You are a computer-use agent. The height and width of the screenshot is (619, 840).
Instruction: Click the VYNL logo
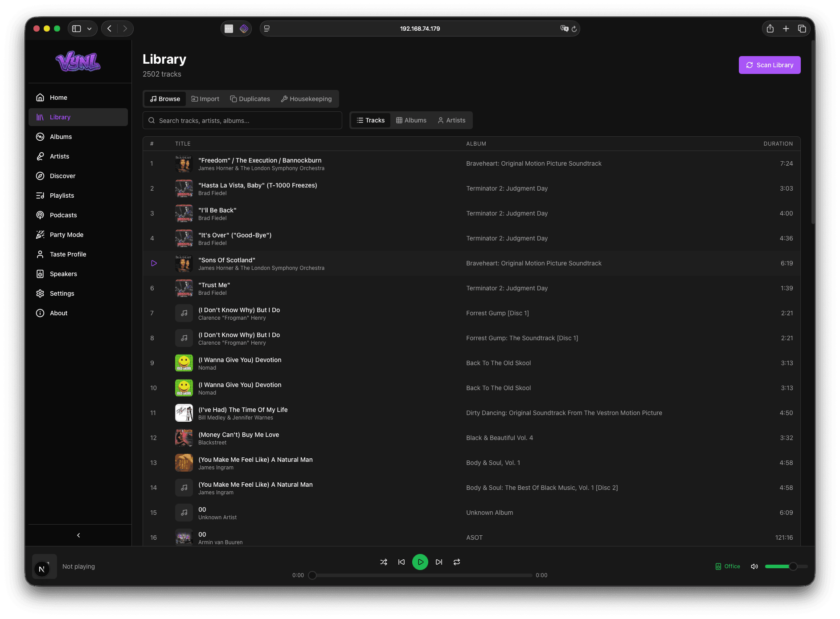[x=78, y=61]
